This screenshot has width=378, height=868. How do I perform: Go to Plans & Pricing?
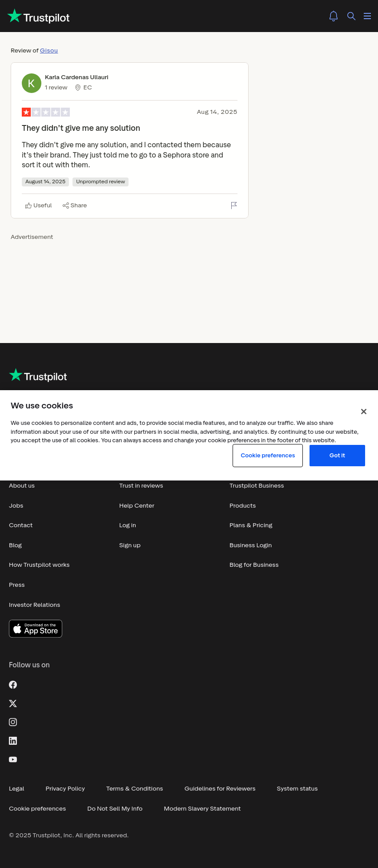(x=251, y=525)
